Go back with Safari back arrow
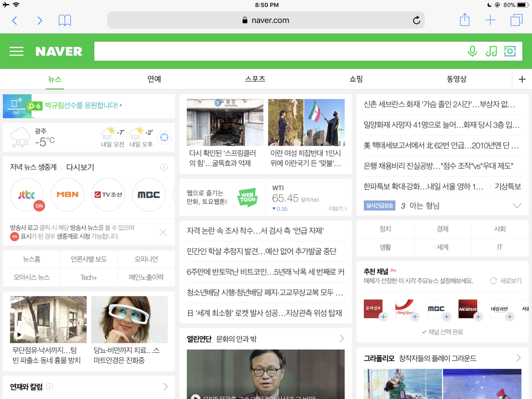This screenshot has height=399, width=532. pos(14,20)
